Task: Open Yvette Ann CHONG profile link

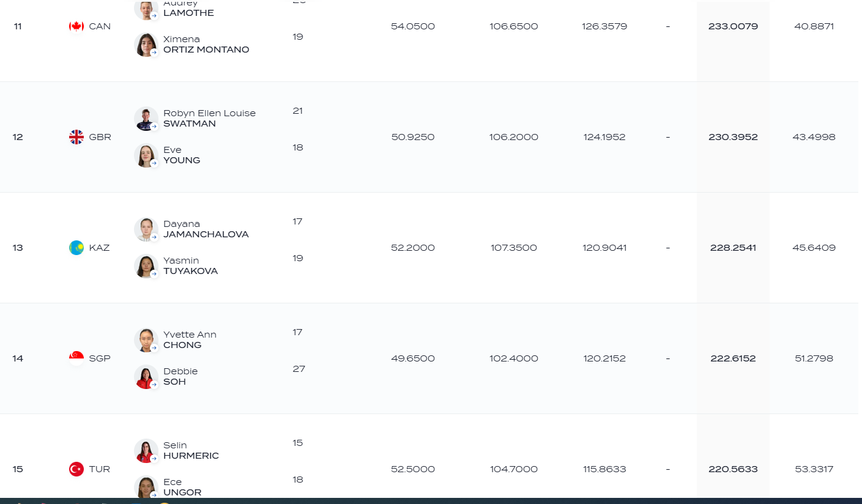Action: [190, 340]
